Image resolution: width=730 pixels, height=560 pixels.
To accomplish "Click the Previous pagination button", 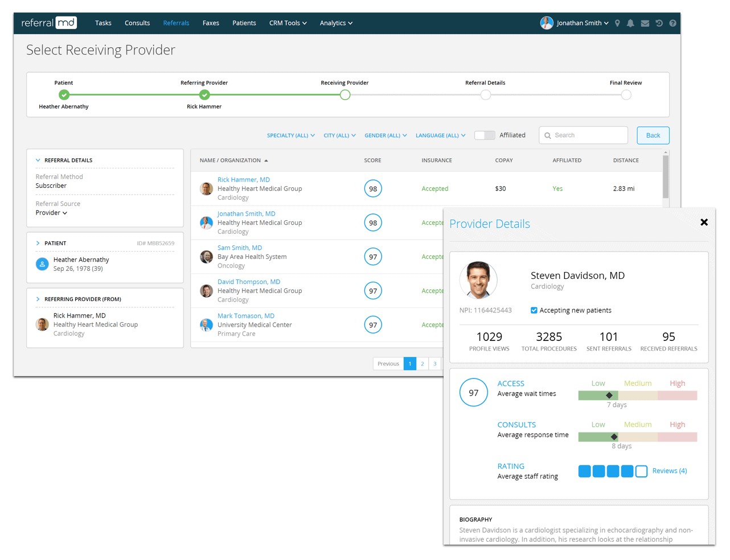I will (x=388, y=364).
